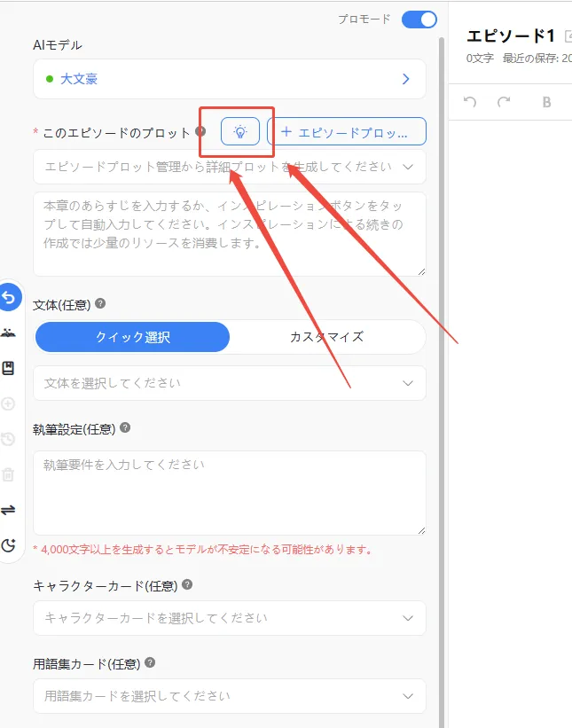Image resolution: width=572 pixels, height=728 pixels.
Task: Open the 大文豪 AI model selector
Action: 230,79
